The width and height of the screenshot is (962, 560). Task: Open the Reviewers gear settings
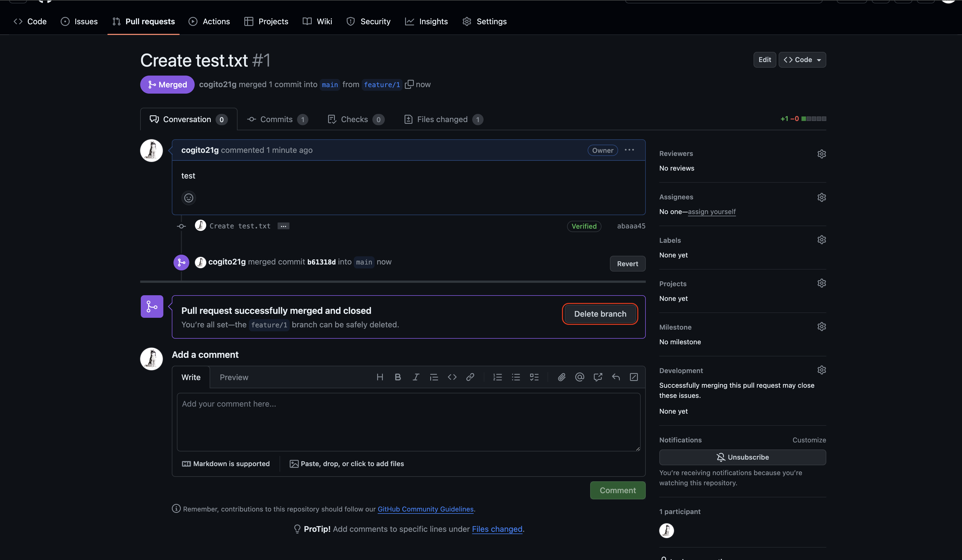pyautogui.click(x=822, y=154)
